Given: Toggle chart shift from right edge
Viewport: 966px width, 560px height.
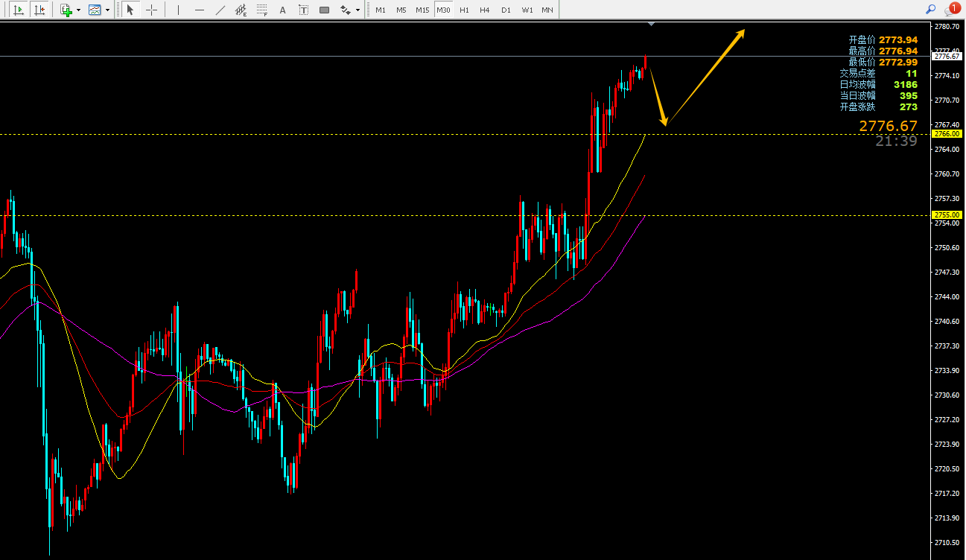Looking at the screenshot, I should pyautogui.click(x=39, y=10).
